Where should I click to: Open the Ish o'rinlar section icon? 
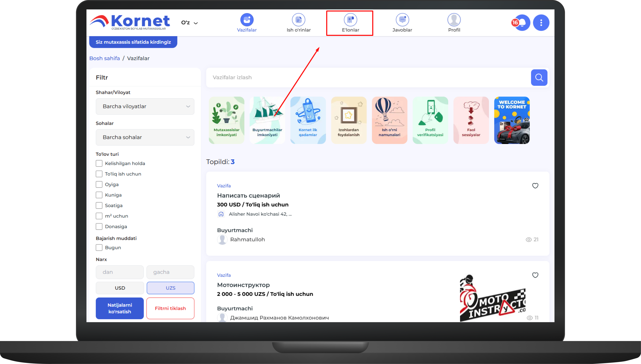click(299, 20)
